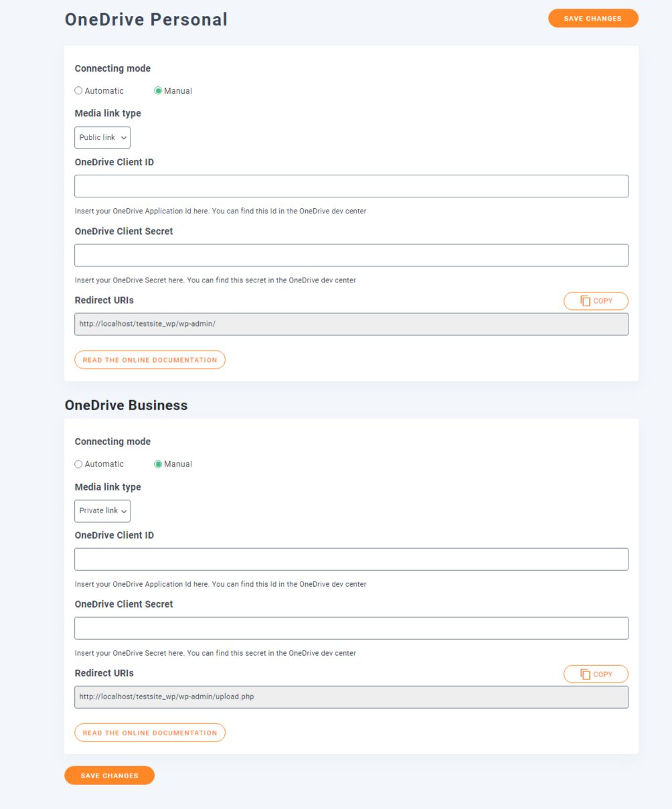The width and height of the screenshot is (672, 809).
Task: Focus the OneDrive Business Client ID field
Action: (x=351, y=559)
